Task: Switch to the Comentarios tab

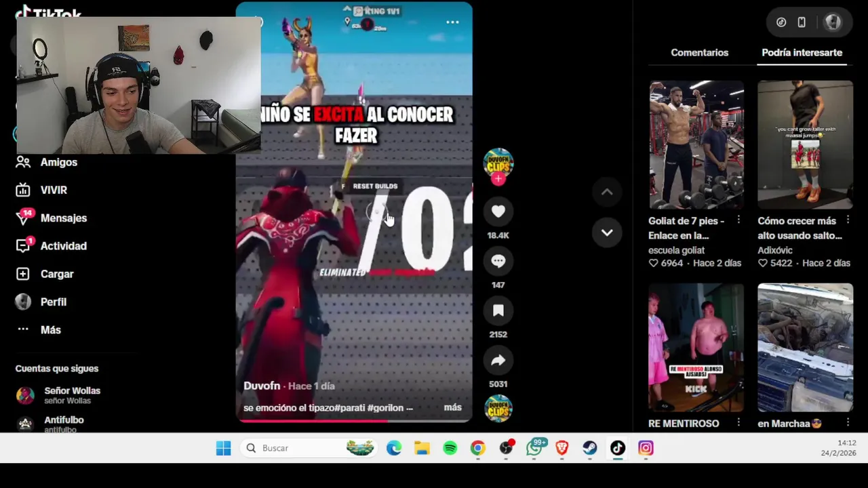Action: click(699, 52)
